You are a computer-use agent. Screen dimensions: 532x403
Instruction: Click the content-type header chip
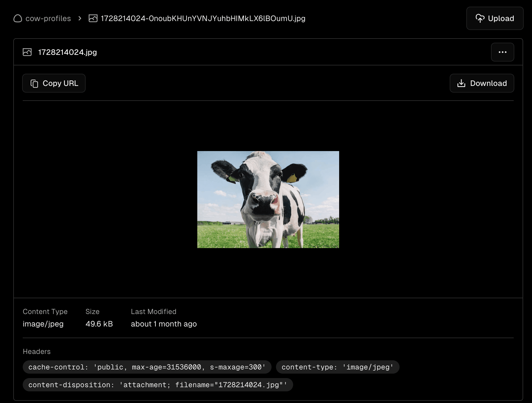[x=337, y=367]
